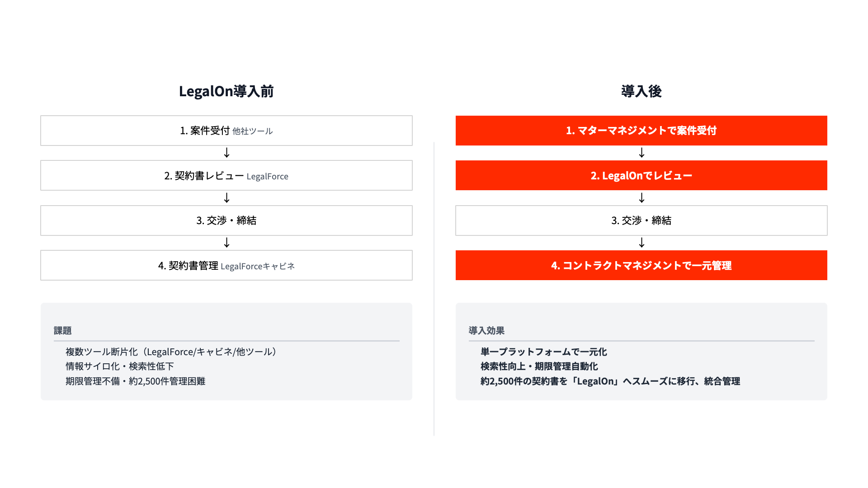Click the line '検索性向上・期限管理自動化'

point(539,366)
